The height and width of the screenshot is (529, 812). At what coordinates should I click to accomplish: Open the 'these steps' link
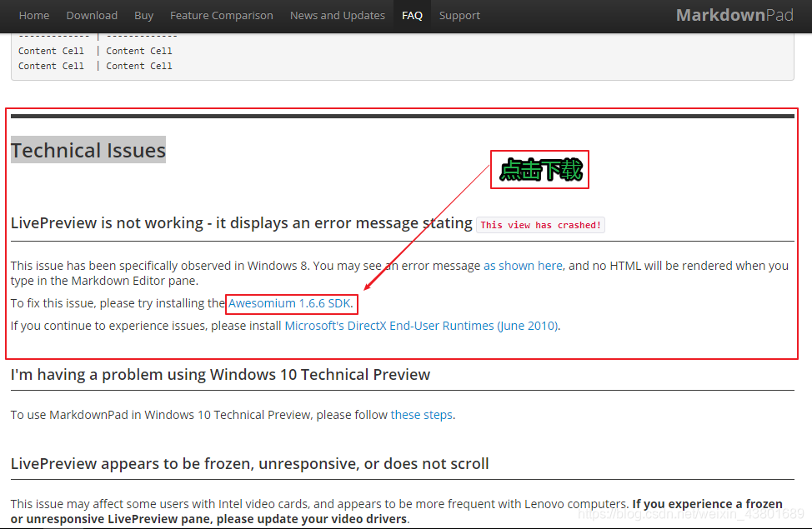[421, 414]
